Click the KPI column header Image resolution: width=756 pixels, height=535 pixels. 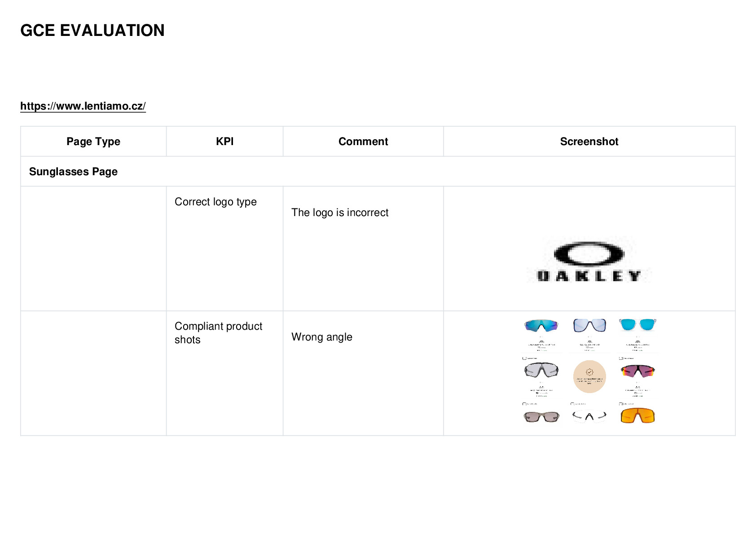coord(224,141)
